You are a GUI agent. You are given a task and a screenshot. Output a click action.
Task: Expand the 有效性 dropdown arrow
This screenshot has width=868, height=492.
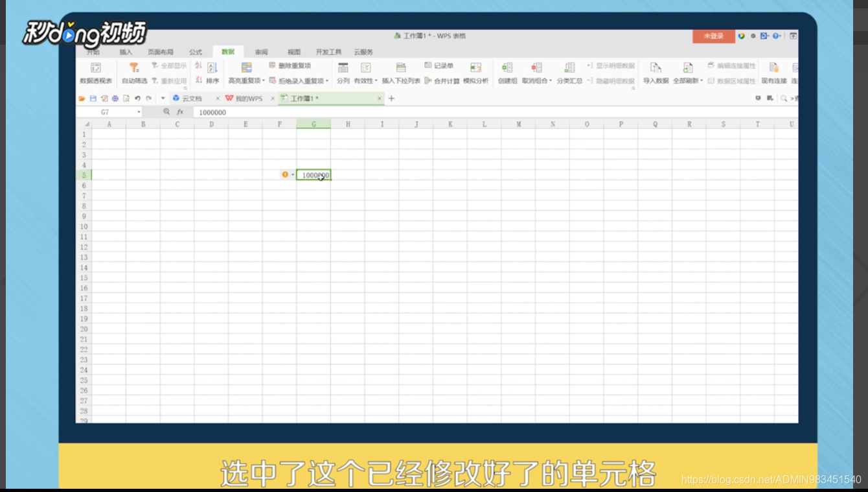click(x=376, y=81)
